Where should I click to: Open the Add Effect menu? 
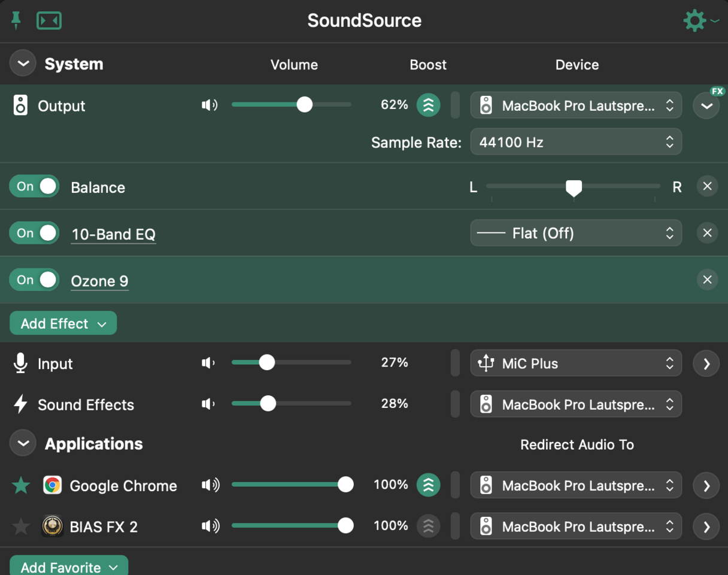63,323
